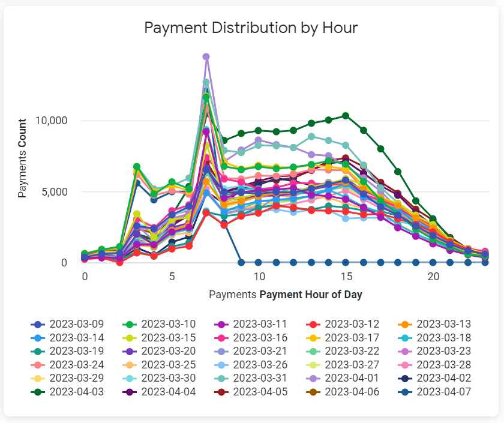Toggle the 2023-03-13 legend series

pyautogui.click(x=434, y=324)
